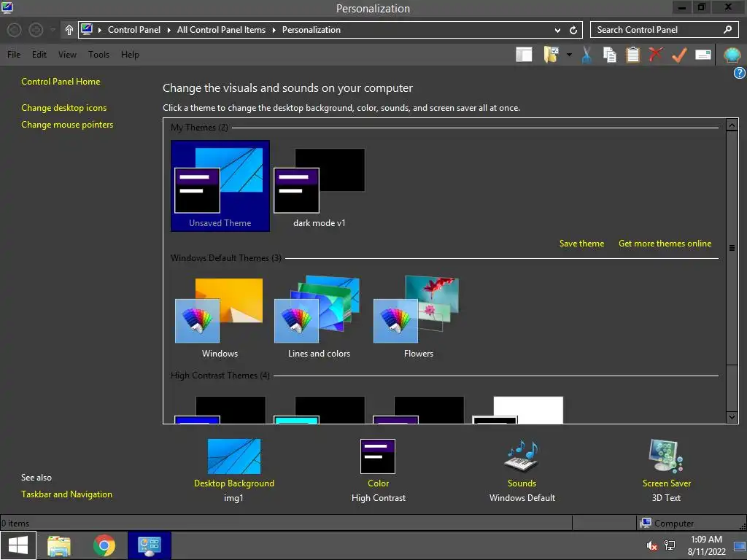Click the Windows Start button
Screen dimensions: 747x560
[x=18, y=545]
